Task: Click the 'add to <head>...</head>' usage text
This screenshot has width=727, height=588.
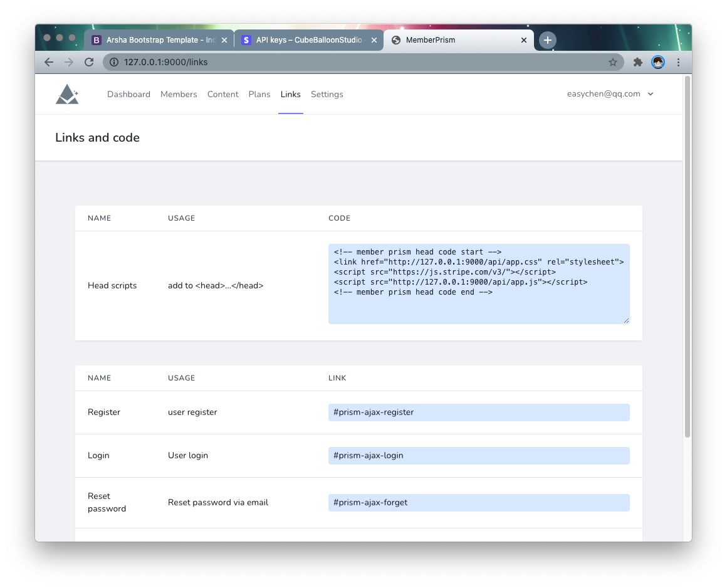Action: [x=216, y=286]
